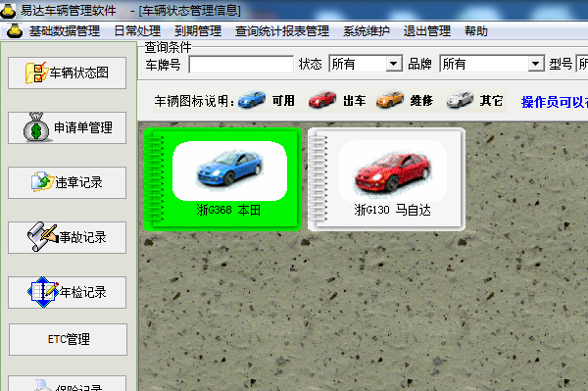The image size is (588, 391).
Task: Click the 浙G130 马自达 label text
Action: click(x=393, y=210)
